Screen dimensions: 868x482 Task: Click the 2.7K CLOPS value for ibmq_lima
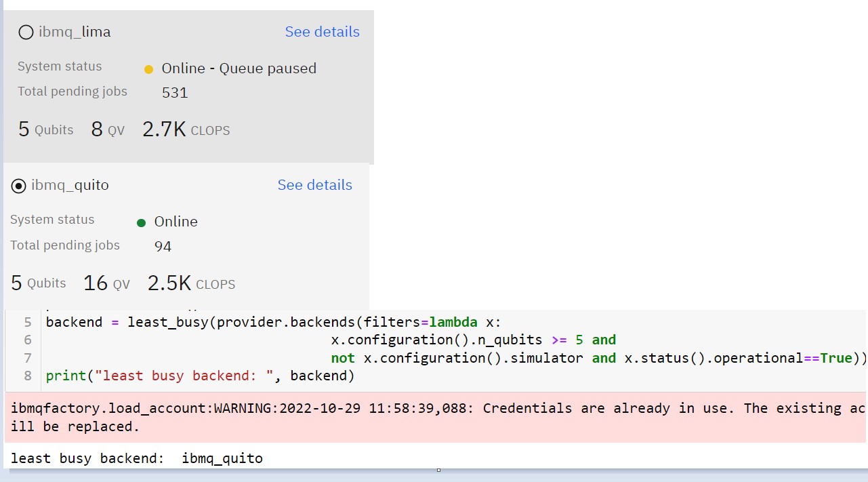pos(186,129)
